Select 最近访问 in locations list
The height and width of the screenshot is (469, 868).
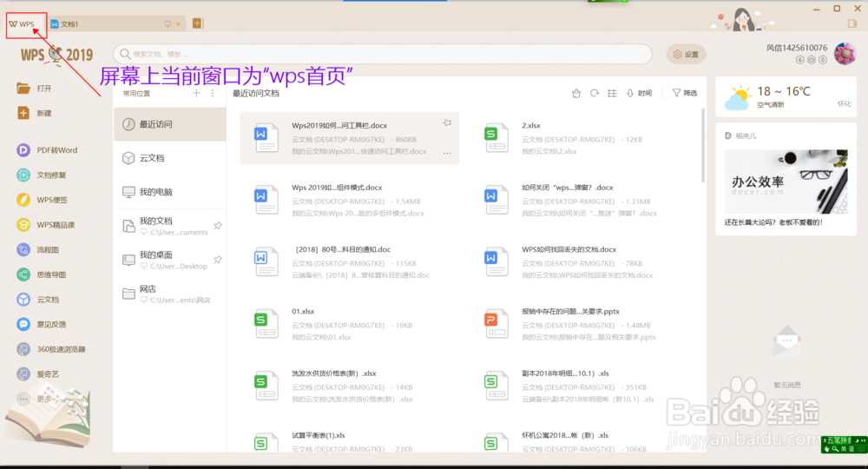[x=170, y=124]
